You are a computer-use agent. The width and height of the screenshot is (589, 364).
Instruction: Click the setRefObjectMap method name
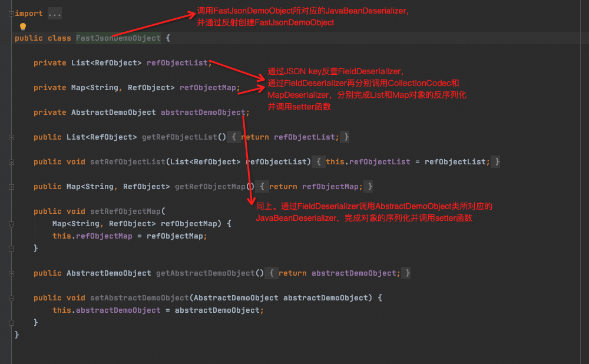(x=125, y=211)
